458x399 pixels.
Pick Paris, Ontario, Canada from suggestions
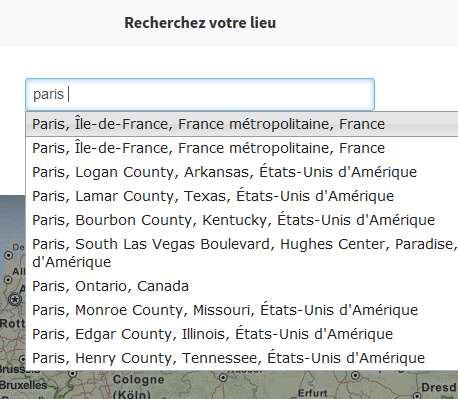click(242, 286)
